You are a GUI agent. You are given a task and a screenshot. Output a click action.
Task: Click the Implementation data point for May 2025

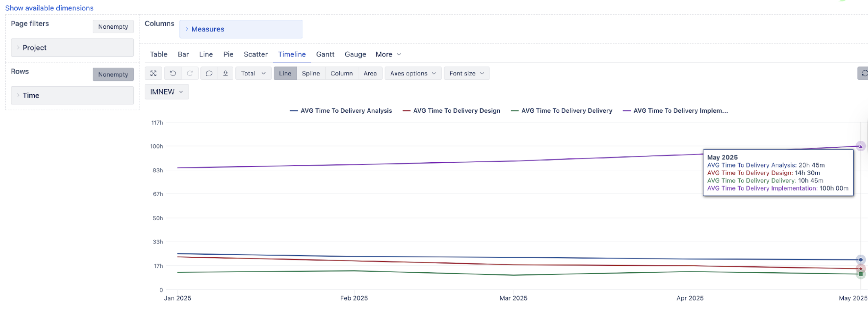[x=860, y=146]
